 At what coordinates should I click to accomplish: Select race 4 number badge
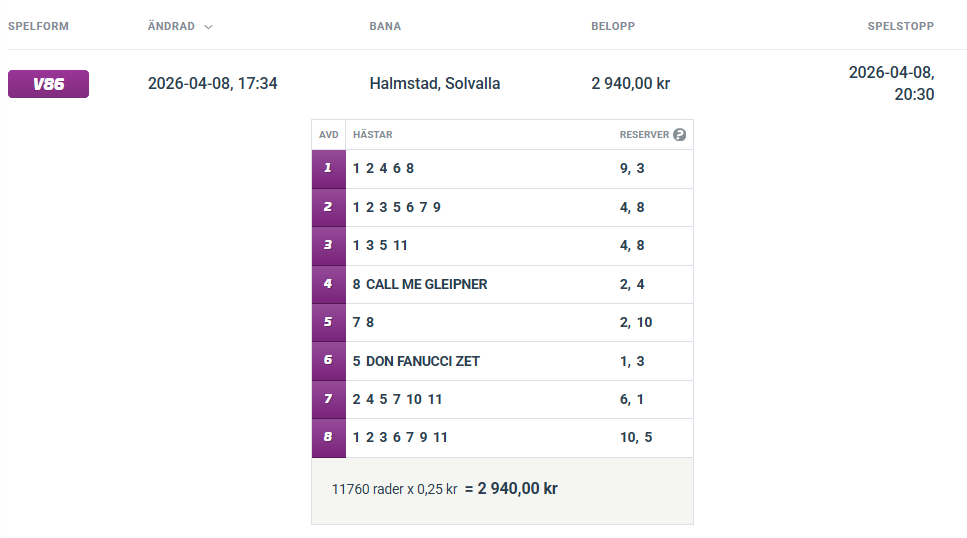[x=328, y=284]
